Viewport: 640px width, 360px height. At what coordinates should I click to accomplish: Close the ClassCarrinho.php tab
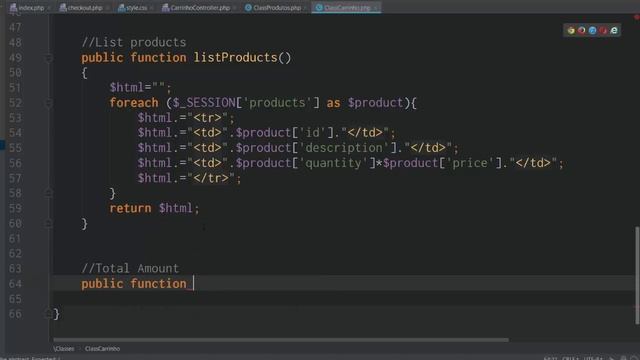375,8
